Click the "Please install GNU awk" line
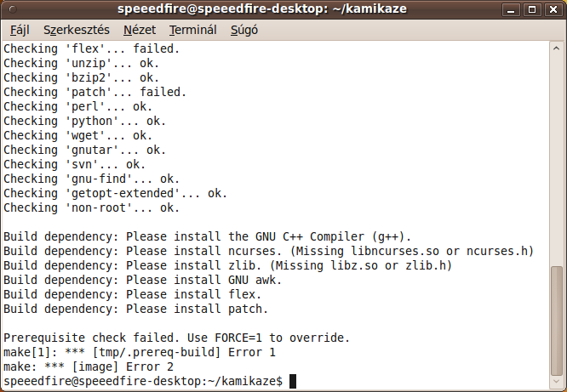567x392 pixels. (143, 280)
